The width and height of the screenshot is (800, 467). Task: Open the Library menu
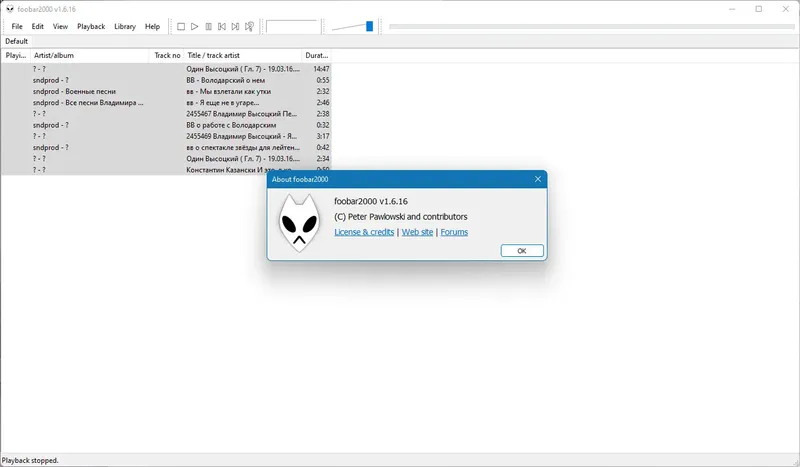[125, 27]
